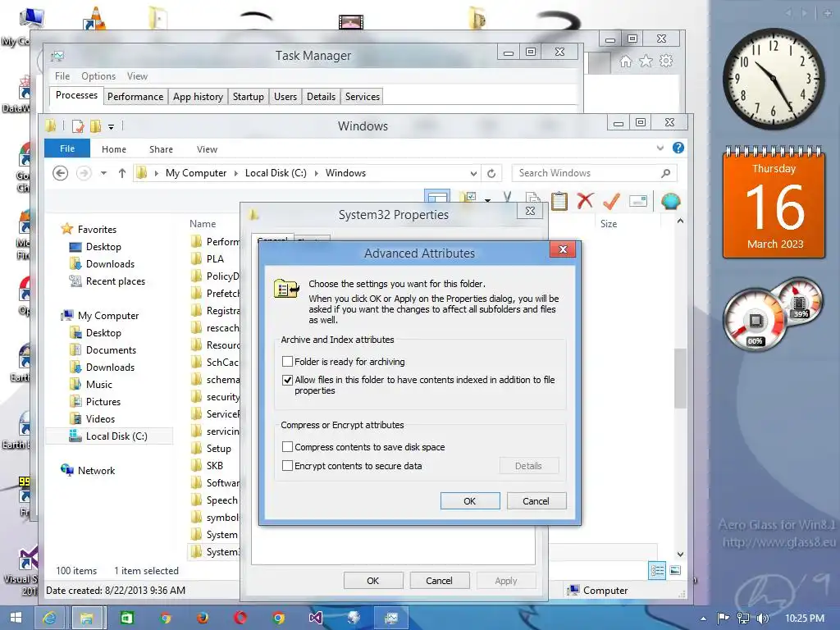Click the orange checkmark Properties icon
Image resolution: width=840 pixels, height=630 pixels.
point(611,201)
